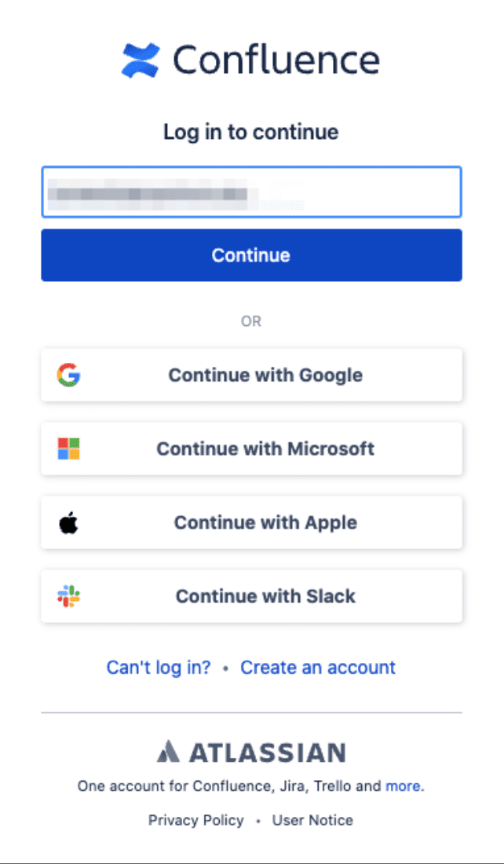Sign in via Continue with Apple
Screen dimensions: 504x864
[x=252, y=522]
